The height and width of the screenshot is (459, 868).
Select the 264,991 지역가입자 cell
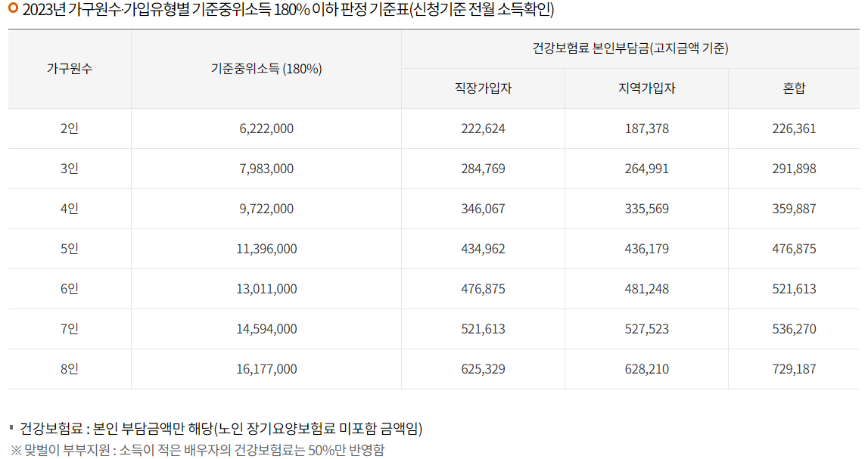point(646,169)
